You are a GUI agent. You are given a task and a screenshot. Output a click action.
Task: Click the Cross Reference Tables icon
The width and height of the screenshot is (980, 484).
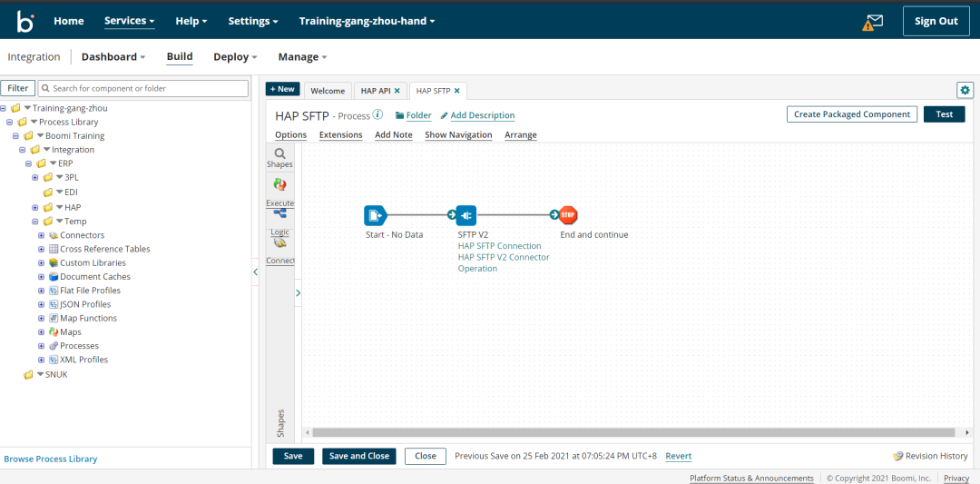(x=54, y=249)
